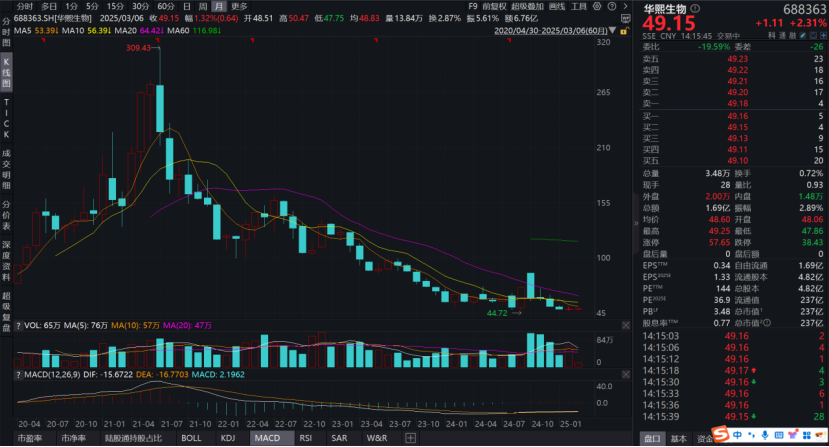Switch to 分时 chart period
This screenshot has height=447, width=829.
click(25, 6)
